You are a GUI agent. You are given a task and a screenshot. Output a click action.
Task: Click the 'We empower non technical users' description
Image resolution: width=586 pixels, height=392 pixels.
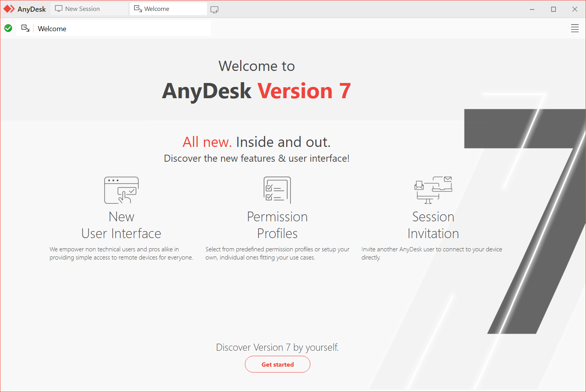pos(121,253)
